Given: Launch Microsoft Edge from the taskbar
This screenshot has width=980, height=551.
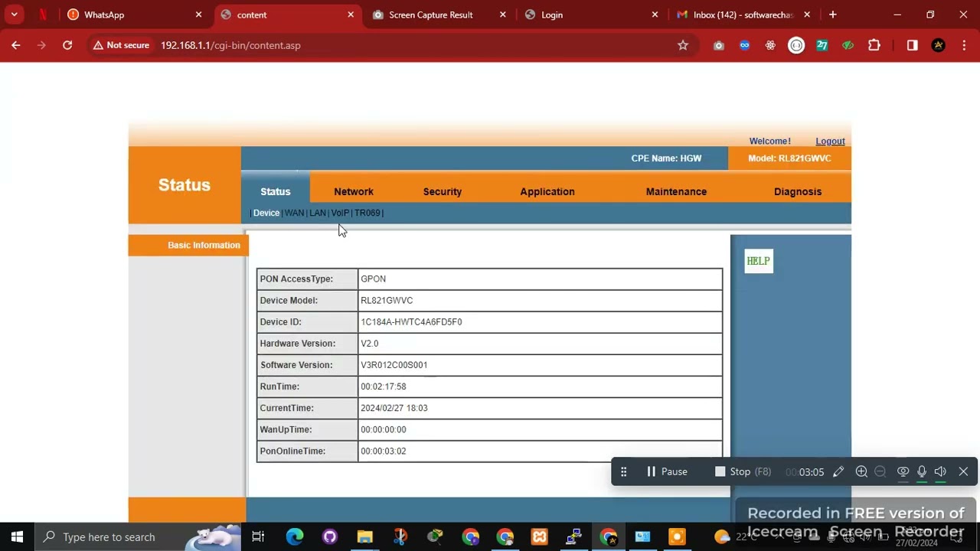Looking at the screenshot, I should [x=295, y=536].
